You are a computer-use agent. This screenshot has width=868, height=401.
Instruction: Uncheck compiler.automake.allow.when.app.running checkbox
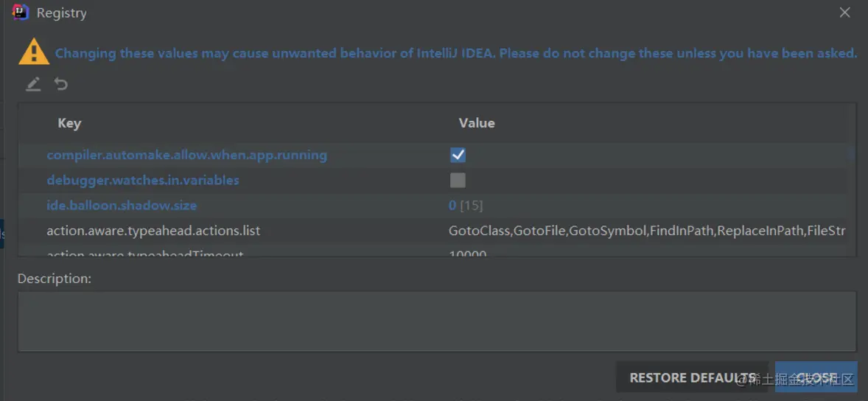click(x=458, y=155)
